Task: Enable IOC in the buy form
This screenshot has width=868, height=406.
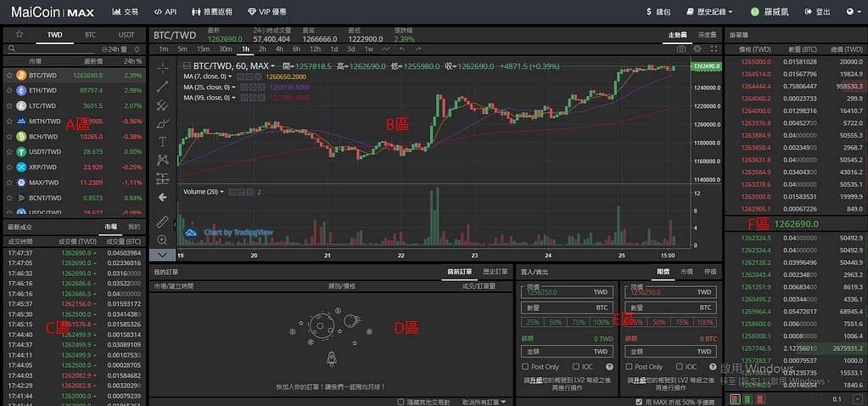Action: pos(576,367)
